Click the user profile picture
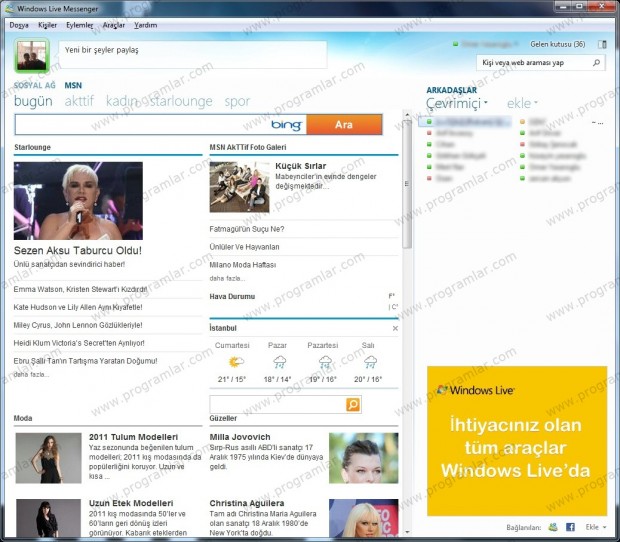Image resolution: width=620 pixels, height=542 pixels. tap(32, 56)
